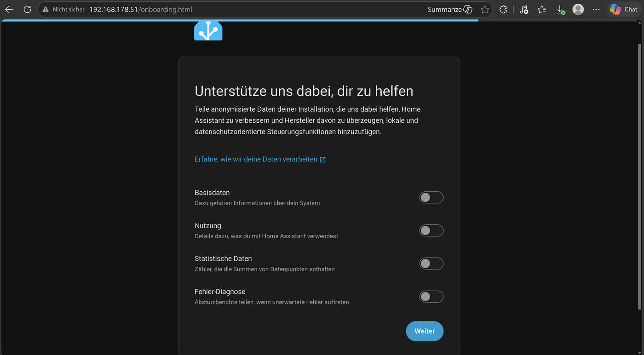Click the 'Fehler-Diagnose' label text

point(220,292)
